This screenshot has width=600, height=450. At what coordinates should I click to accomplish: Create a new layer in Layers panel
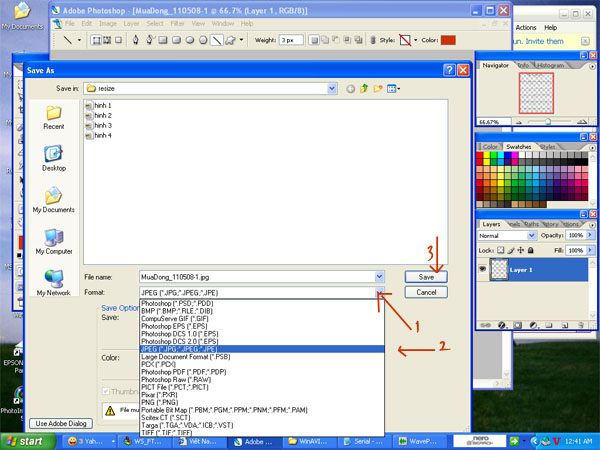pyautogui.click(x=565, y=325)
